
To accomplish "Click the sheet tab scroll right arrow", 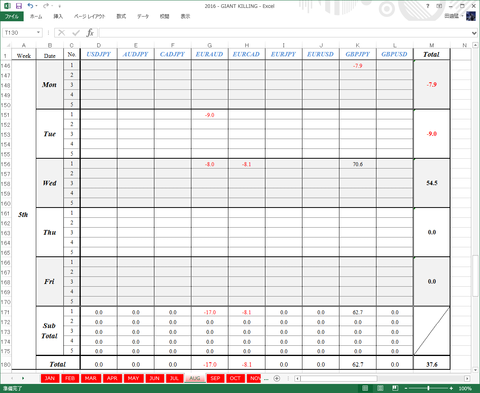I will [x=23, y=378].
